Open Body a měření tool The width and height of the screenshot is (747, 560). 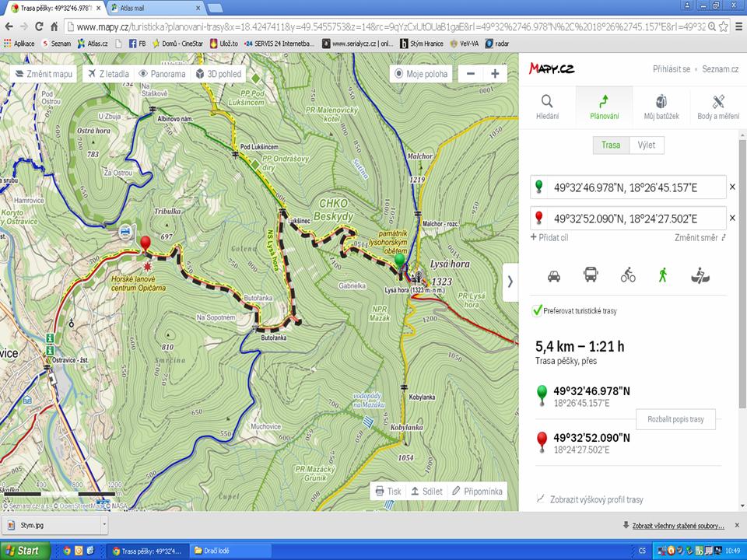pyautogui.click(x=717, y=107)
